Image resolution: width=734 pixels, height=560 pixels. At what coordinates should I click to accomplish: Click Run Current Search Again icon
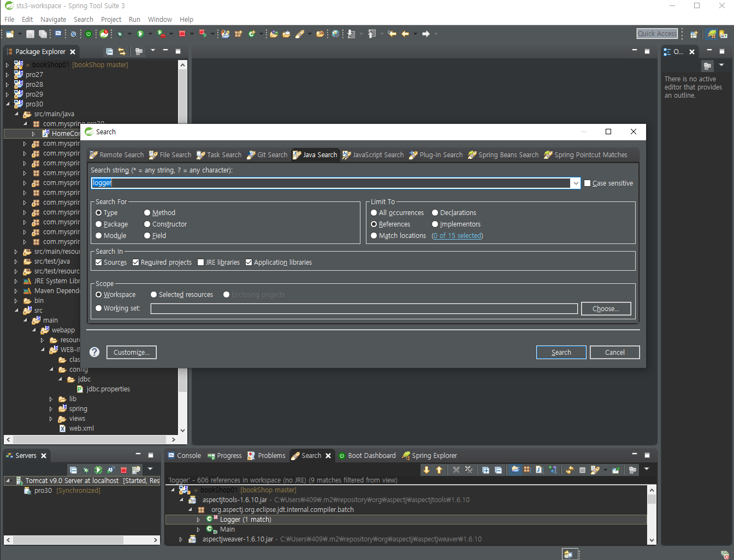tap(570, 470)
